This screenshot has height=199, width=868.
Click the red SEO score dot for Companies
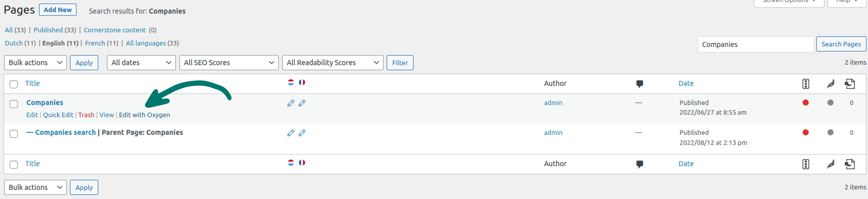coord(805,103)
